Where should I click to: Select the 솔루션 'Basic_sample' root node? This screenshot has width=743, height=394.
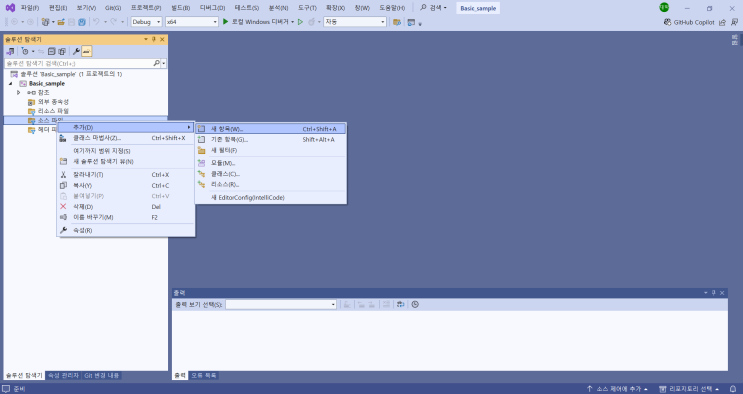click(71, 74)
